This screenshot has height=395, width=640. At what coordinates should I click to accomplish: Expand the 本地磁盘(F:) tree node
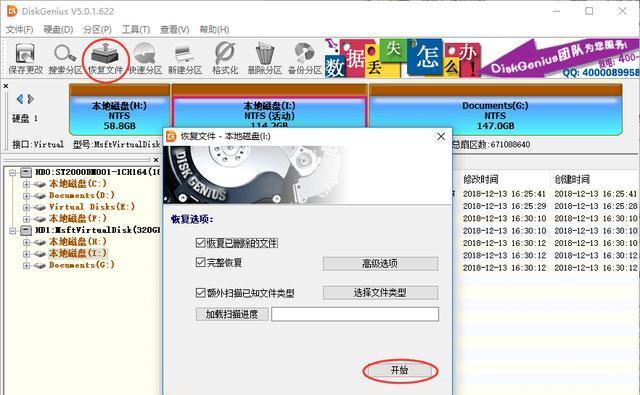[26, 219]
